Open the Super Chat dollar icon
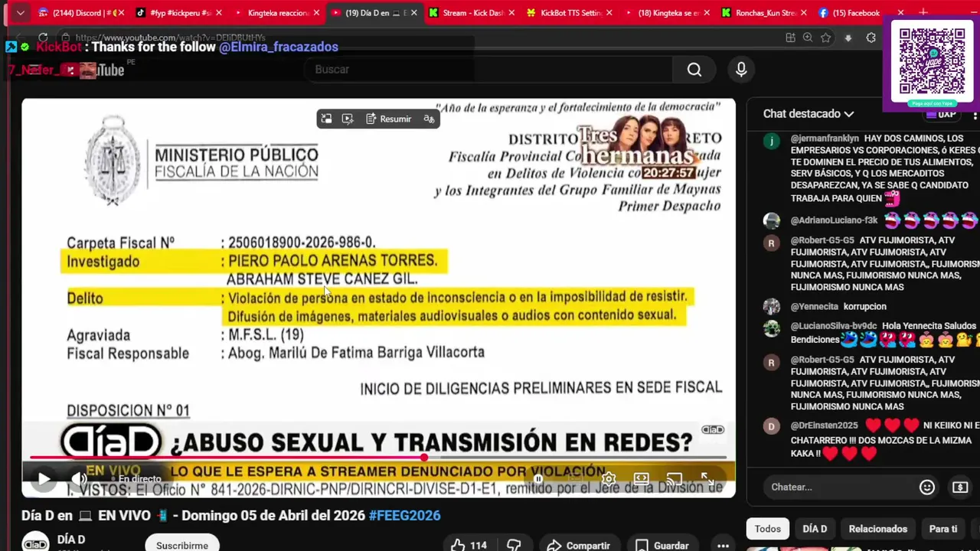 960,487
